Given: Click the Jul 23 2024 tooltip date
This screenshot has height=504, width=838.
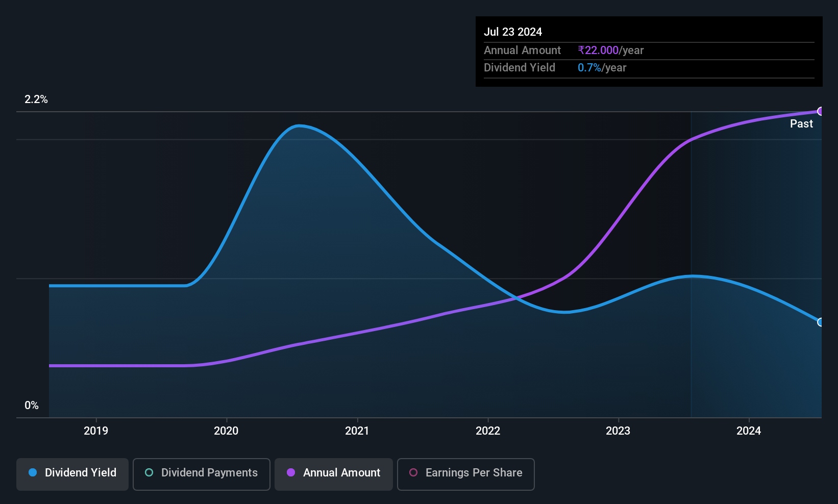Looking at the screenshot, I should click(x=513, y=32).
